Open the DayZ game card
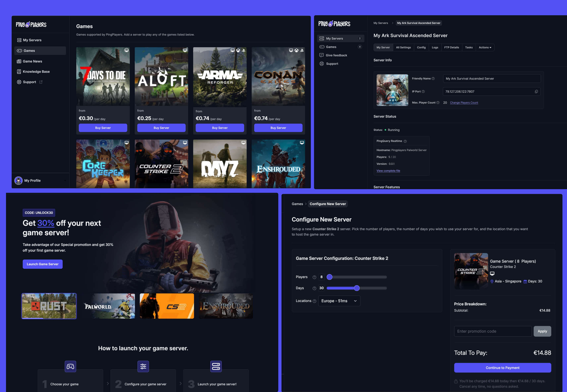This screenshot has height=392, width=567. pyautogui.click(x=220, y=164)
